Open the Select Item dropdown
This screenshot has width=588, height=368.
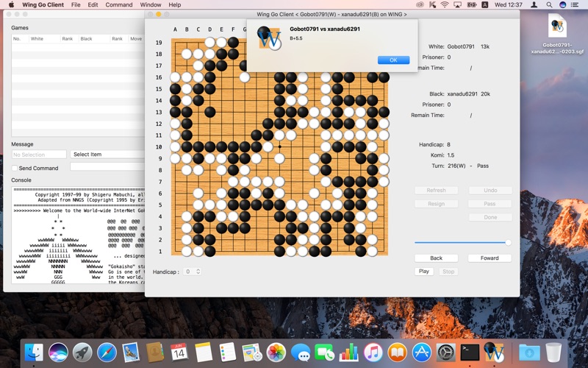pos(107,155)
